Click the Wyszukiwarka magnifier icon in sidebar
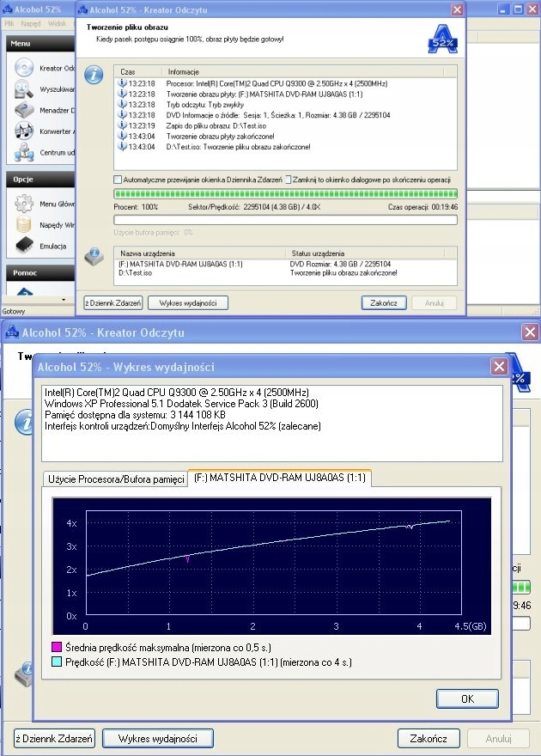The image size is (541, 756). pos(23,89)
